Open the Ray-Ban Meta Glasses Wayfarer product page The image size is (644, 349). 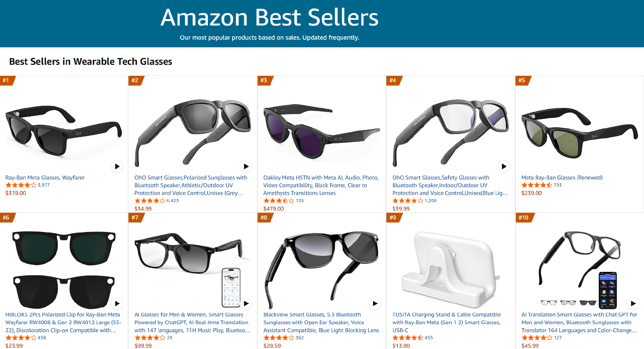[45, 178]
